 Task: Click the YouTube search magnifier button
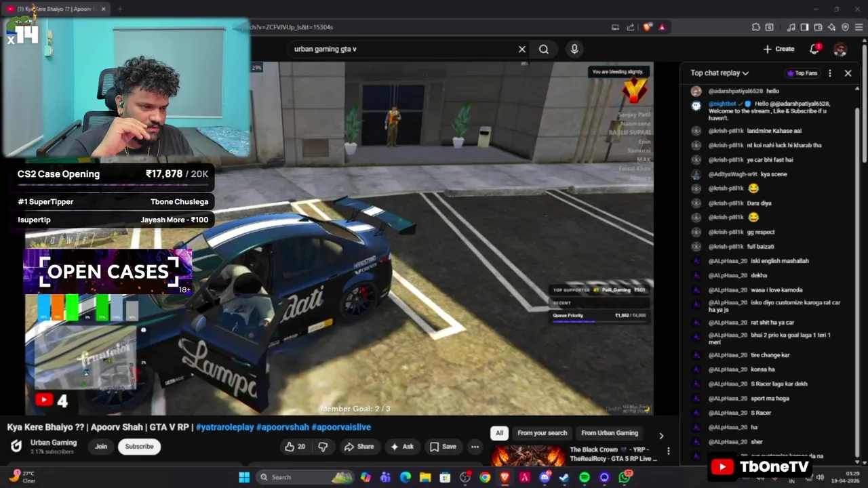coord(544,49)
